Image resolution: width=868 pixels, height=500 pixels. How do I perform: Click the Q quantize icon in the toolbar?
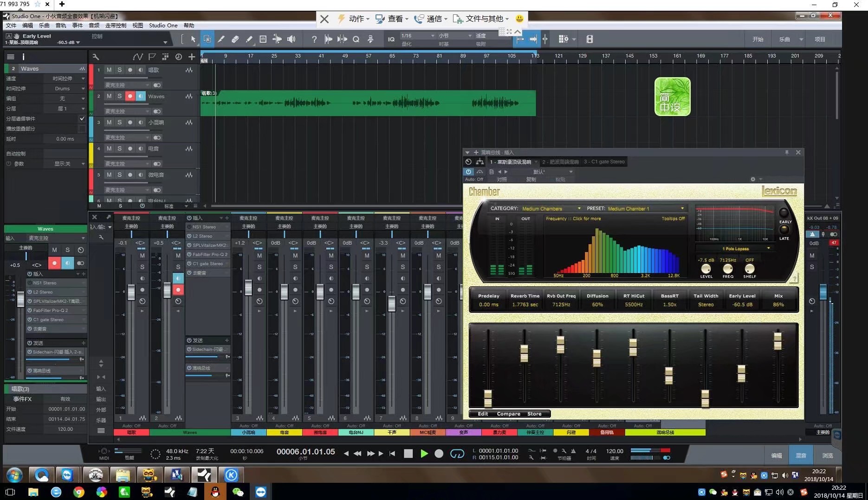tap(356, 39)
